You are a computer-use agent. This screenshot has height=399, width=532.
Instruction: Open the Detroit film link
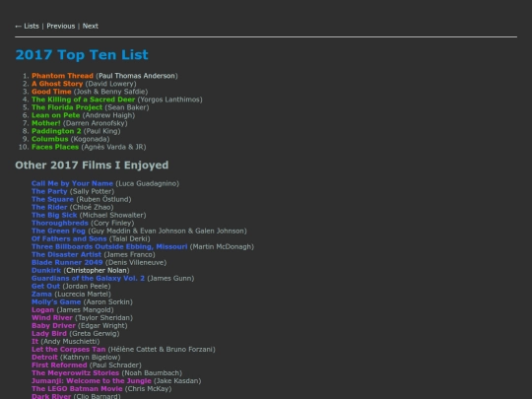point(44,358)
